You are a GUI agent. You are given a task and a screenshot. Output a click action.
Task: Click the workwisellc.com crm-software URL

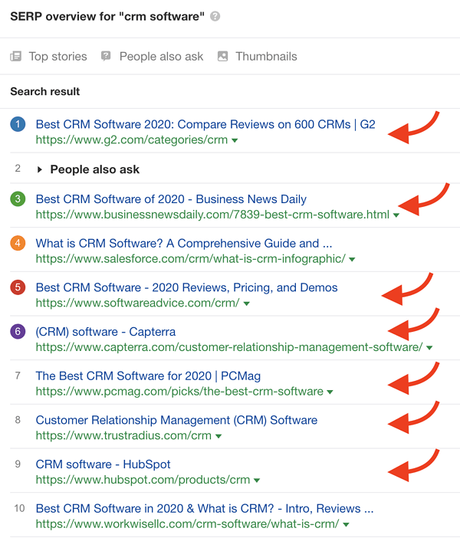coord(187,524)
